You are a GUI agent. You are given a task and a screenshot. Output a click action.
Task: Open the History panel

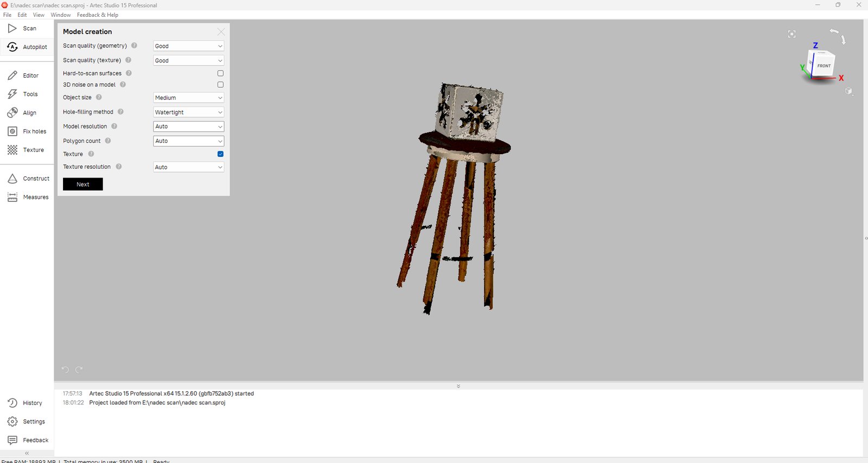click(27, 403)
